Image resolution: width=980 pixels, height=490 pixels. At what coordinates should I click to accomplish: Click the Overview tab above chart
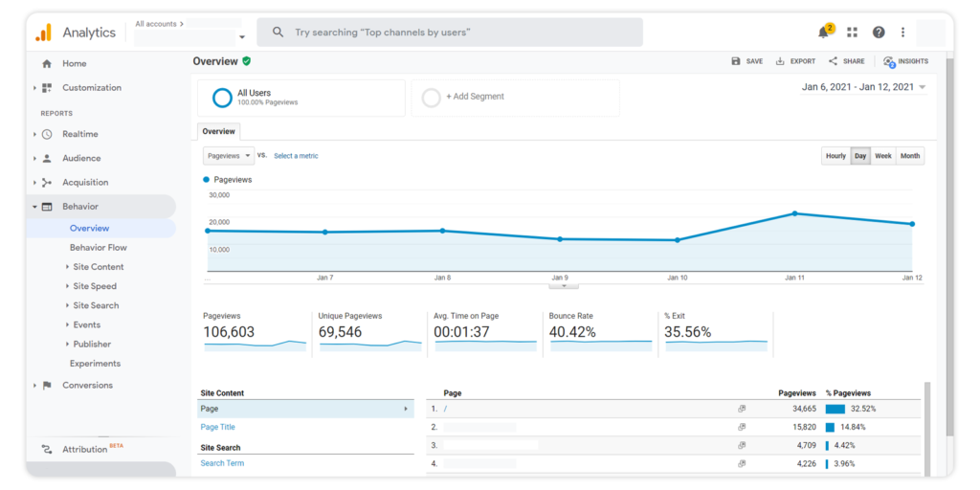[218, 131]
